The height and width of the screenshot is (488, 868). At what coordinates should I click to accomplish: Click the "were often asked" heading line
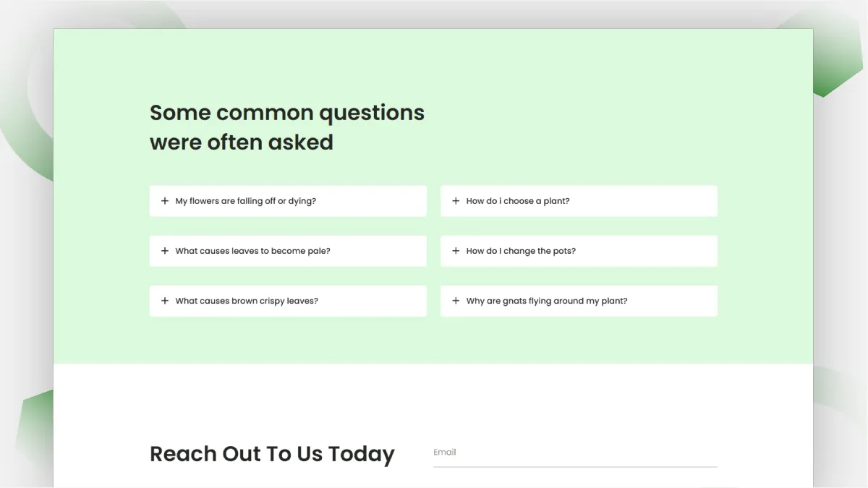pos(242,142)
